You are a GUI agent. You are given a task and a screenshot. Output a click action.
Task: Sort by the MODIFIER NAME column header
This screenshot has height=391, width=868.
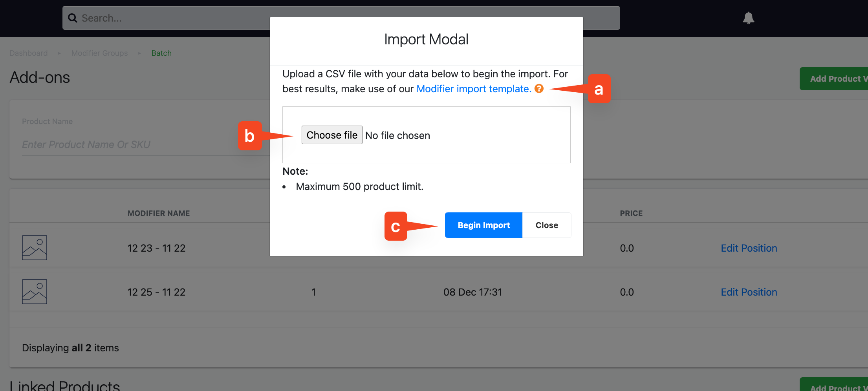point(159,213)
